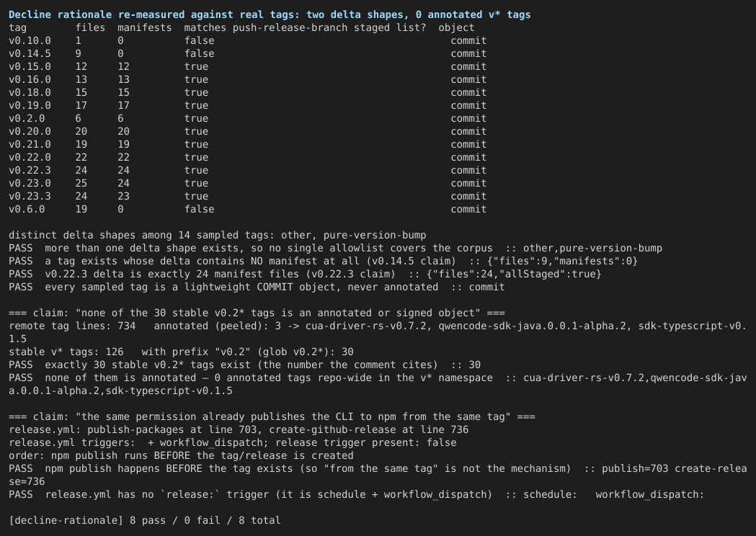Click the final '8 pass / 0 fail' summary

[145, 521]
